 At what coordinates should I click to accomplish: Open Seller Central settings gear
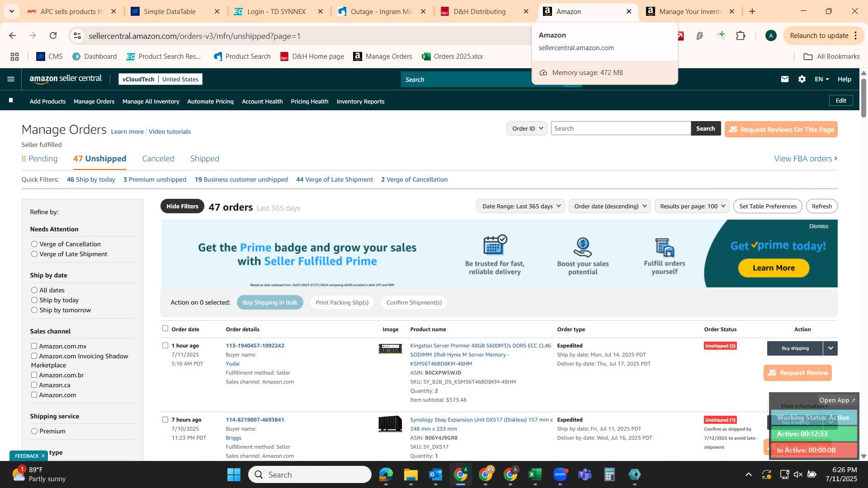coord(802,79)
